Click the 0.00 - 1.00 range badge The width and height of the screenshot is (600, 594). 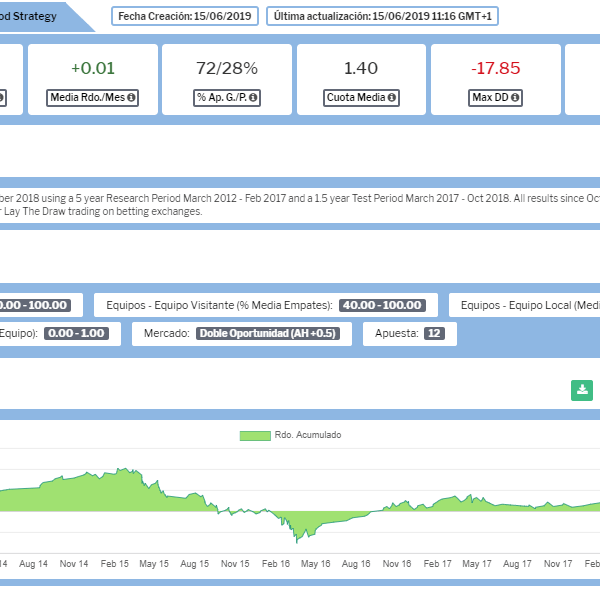(x=77, y=333)
